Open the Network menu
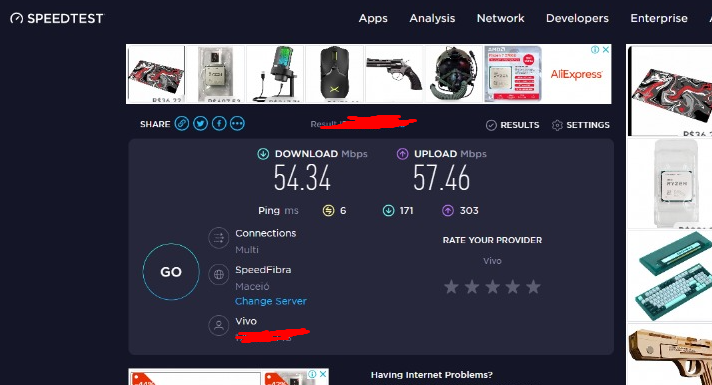 [500, 18]
